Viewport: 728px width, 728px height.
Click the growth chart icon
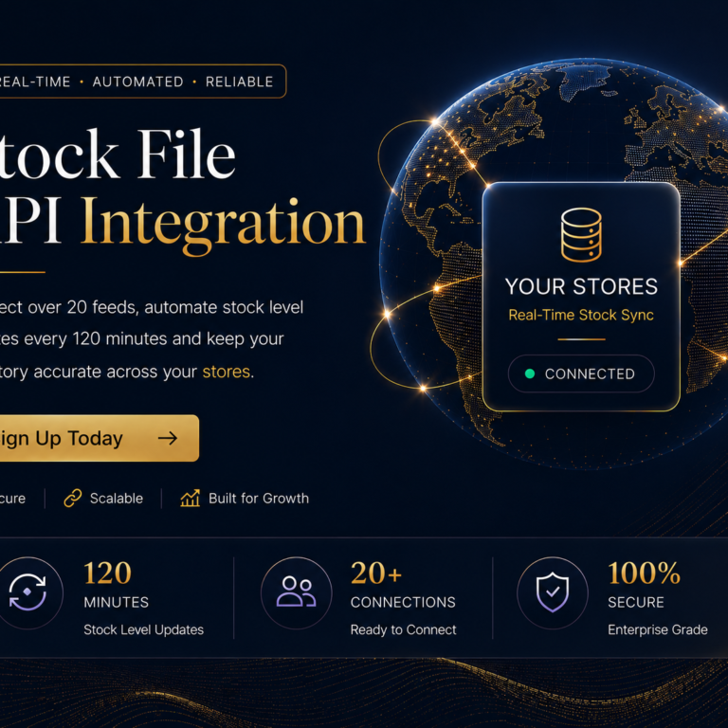[x=190, y=499]
